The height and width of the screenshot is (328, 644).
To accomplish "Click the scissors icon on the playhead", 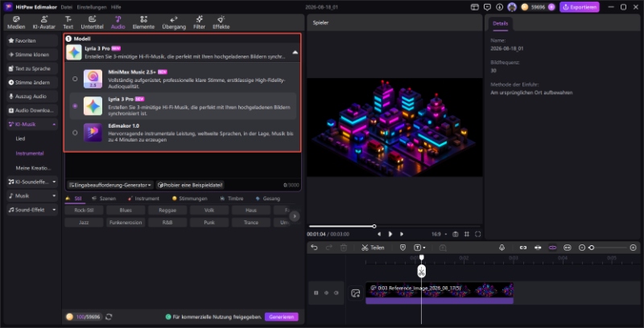I will (x=421, y=271).
